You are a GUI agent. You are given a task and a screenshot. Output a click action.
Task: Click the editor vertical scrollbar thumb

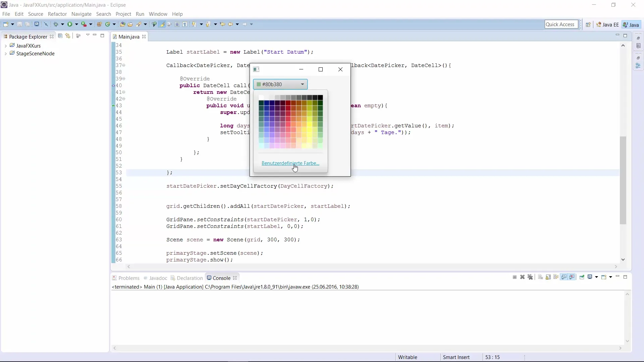coord(623,180)
